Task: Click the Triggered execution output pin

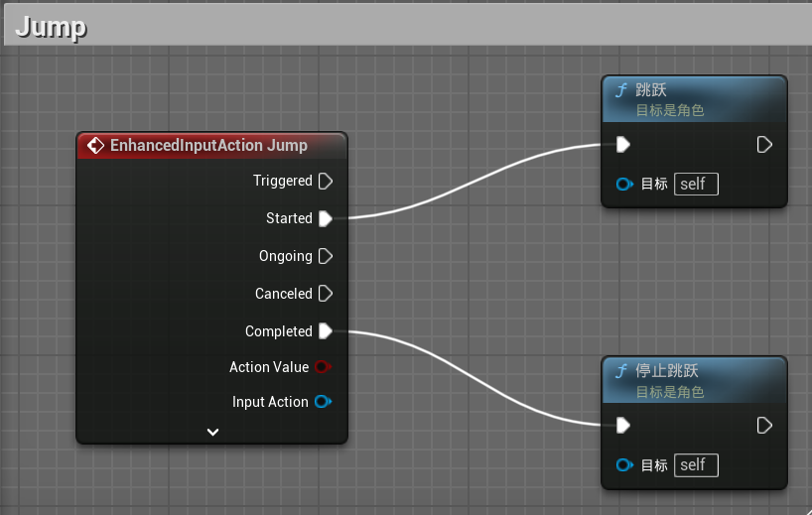Action: [x=326, y=182]
